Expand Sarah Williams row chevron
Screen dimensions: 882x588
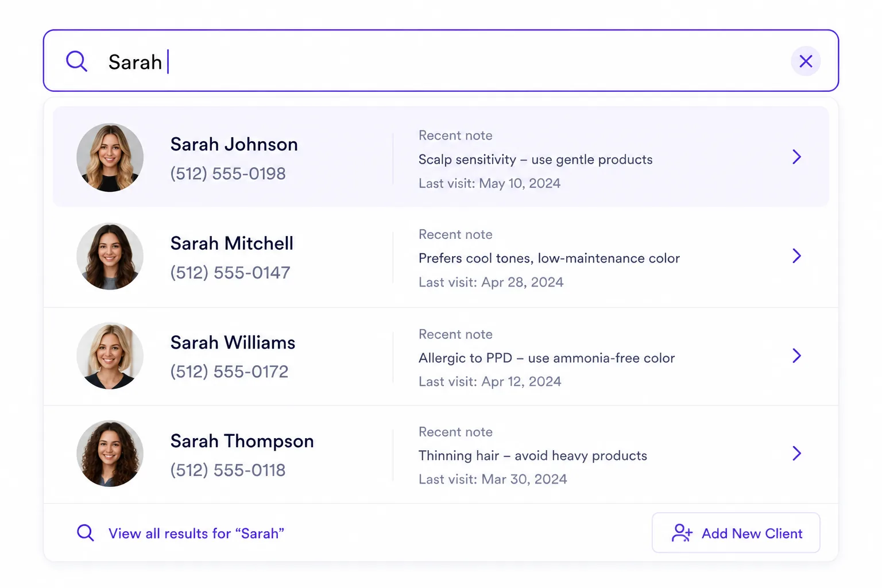796,355
